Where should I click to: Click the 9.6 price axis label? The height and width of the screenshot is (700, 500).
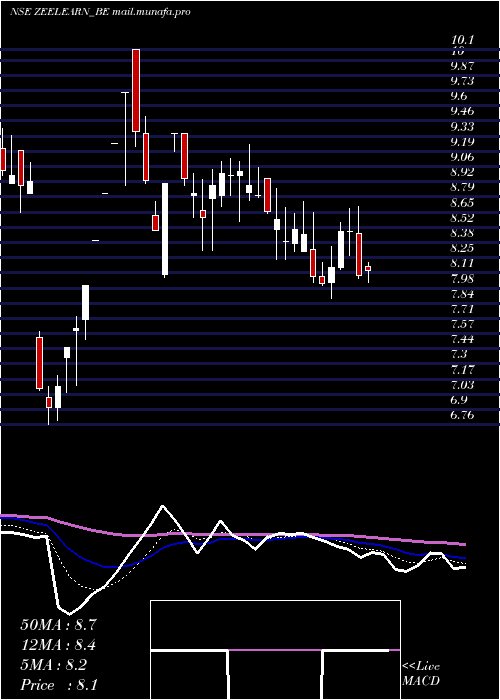click(x=459, y=96)
